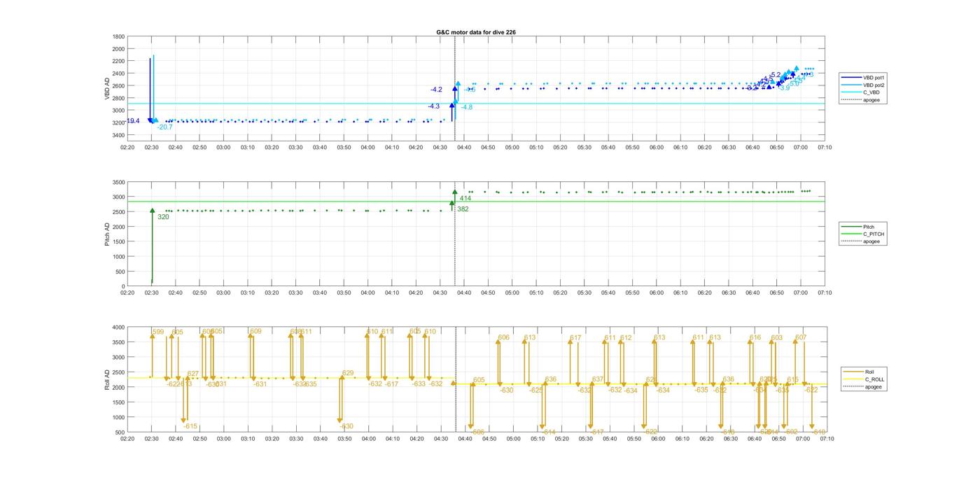Click the "03:00" x-axis tick under the Roll plot
This screenshot has height=485, width=980.
tap(223, 439)
